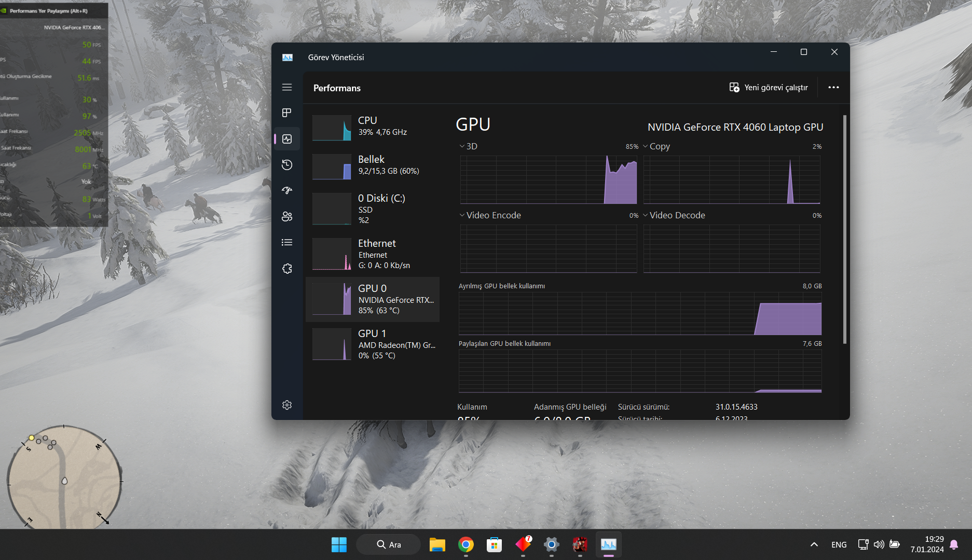Select the Bellek (memory) entry
Image resolution: width=972 pixels, height=560 pixels.
click(x=373, y=167)
